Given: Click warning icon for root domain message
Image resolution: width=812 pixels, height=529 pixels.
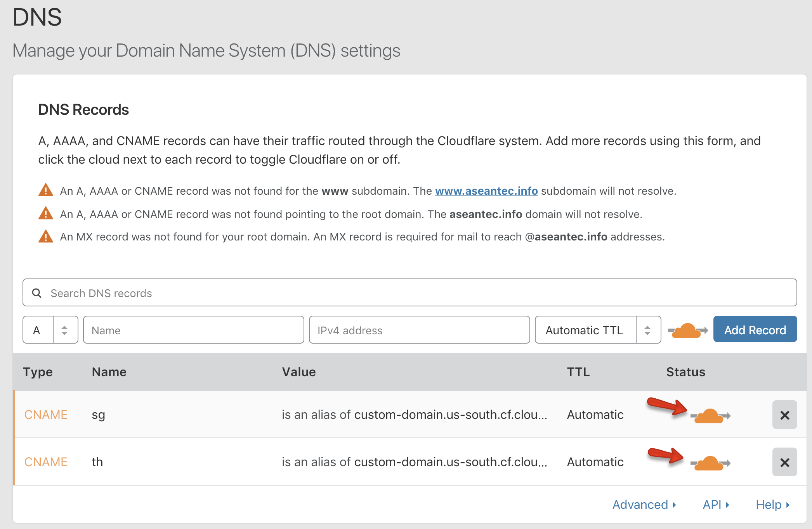Looking at the screenshot, I should (46, 214).
